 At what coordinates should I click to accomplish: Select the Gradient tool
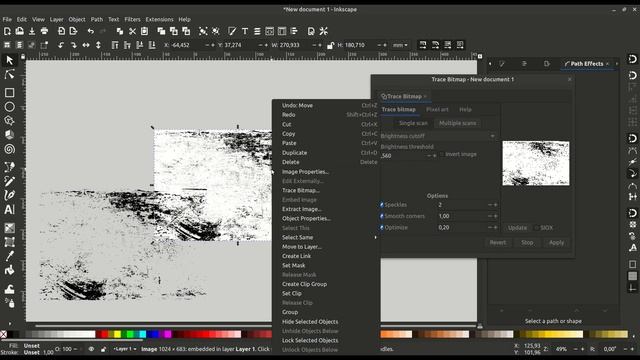[x=9, y=228]
